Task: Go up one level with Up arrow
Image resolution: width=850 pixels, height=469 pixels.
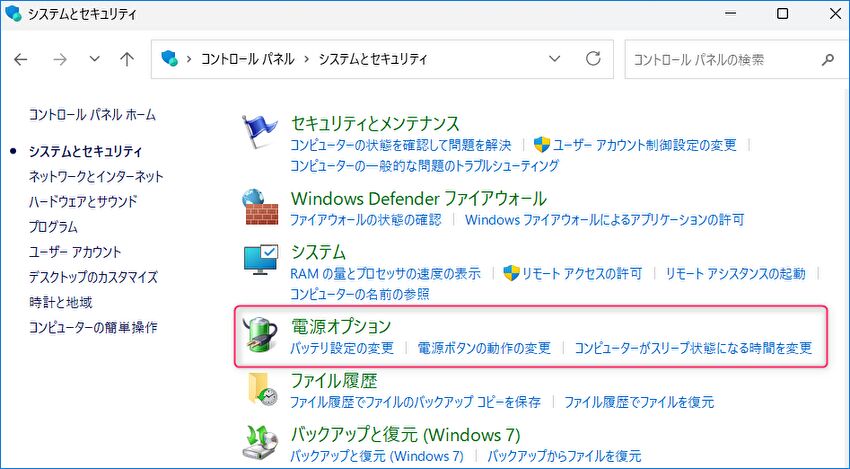Action: (x=127, y=59)
